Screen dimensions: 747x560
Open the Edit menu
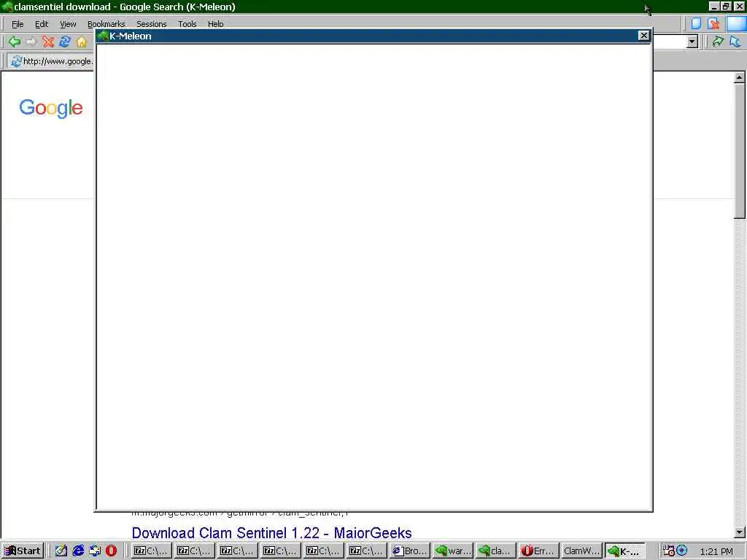(x=42, y=24)
